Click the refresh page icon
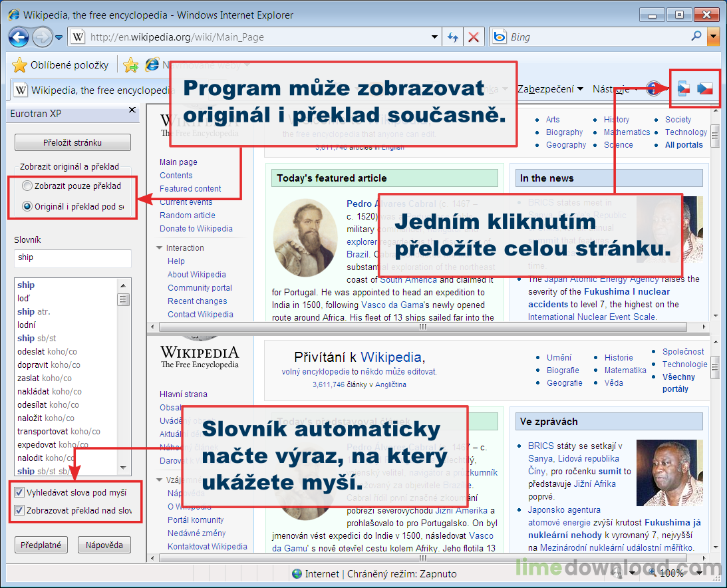Screen dimensions: 727x588 [x=453, y=37]
